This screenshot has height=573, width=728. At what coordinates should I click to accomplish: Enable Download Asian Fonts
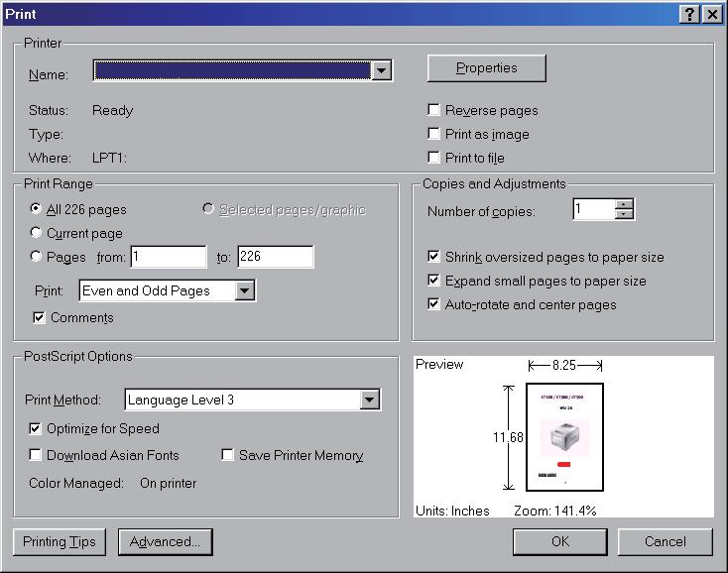click(x=36, y=455)
